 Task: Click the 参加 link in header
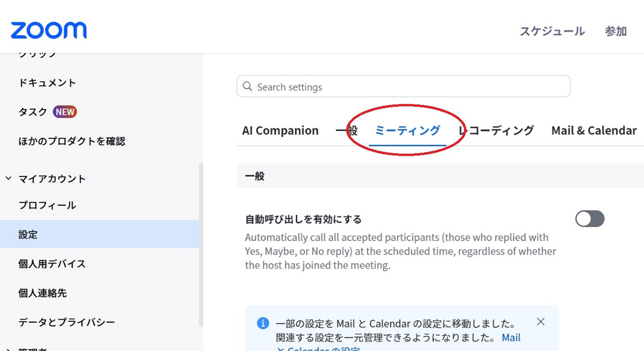(x=616, y=31)
